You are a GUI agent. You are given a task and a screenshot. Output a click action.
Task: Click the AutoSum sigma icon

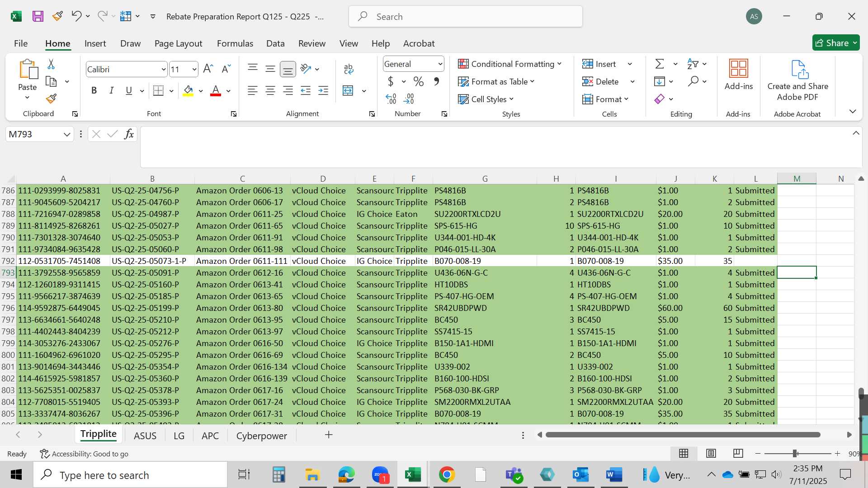[x=660, y=64]
